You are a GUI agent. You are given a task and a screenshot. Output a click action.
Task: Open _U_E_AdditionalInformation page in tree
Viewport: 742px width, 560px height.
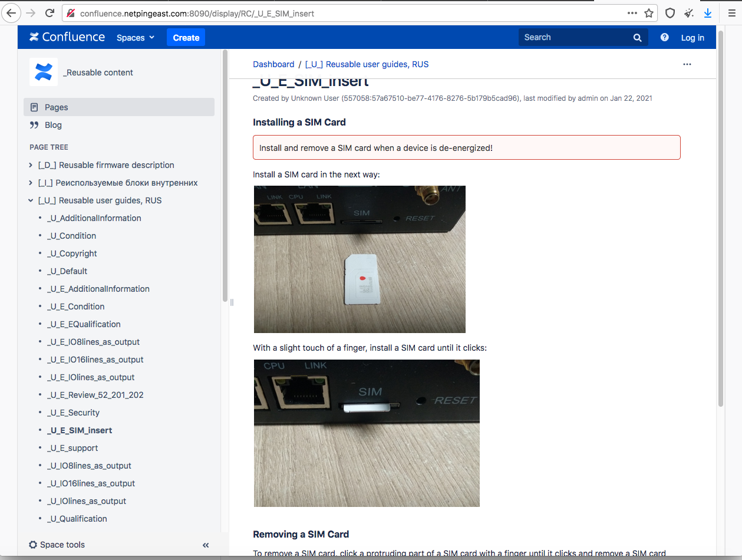(x=98, y=289)
